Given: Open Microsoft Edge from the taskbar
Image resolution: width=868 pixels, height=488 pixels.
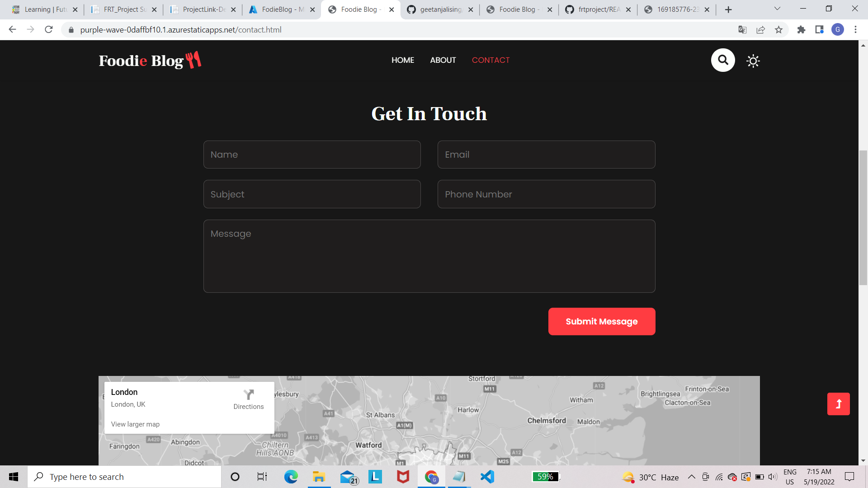Looking at the screenshot, I should [291, 476].
